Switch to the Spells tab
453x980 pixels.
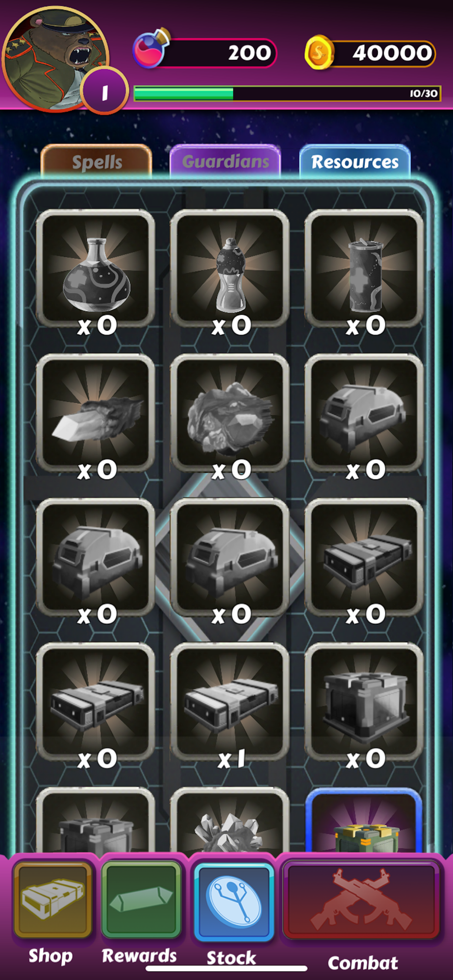coord(97,161)
